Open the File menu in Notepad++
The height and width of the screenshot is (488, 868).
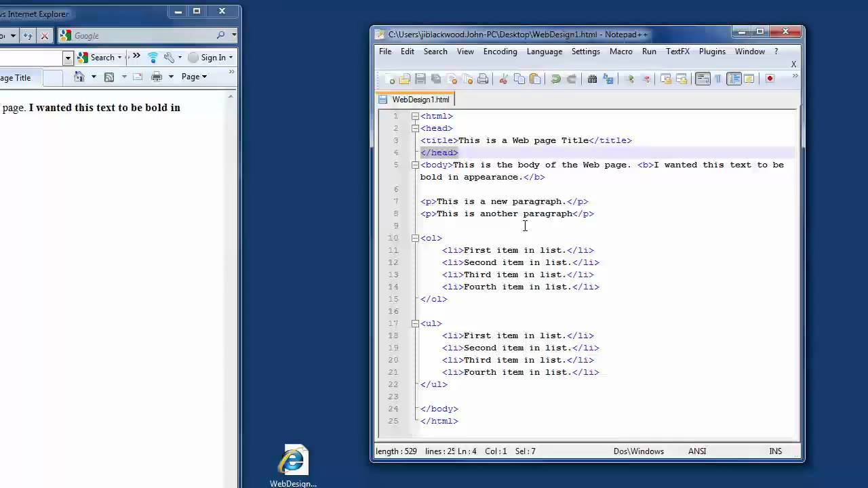tap(385, 52)
